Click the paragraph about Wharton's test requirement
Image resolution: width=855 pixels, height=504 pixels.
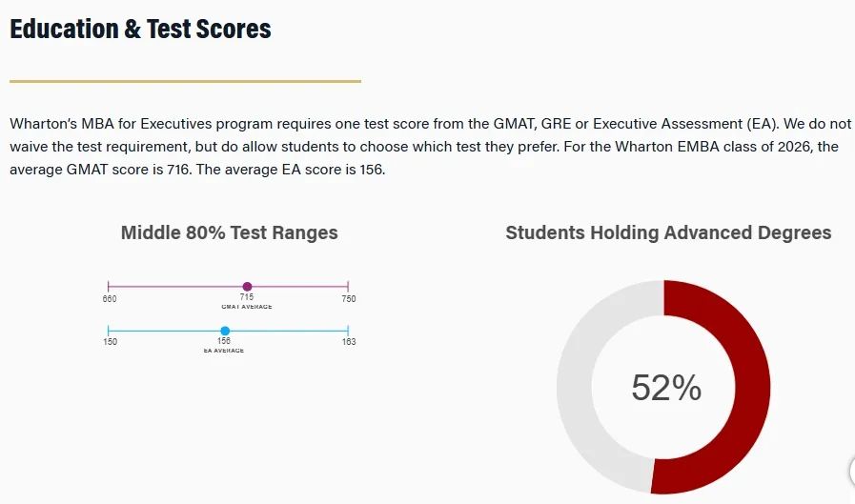click(x=430, y=147)
